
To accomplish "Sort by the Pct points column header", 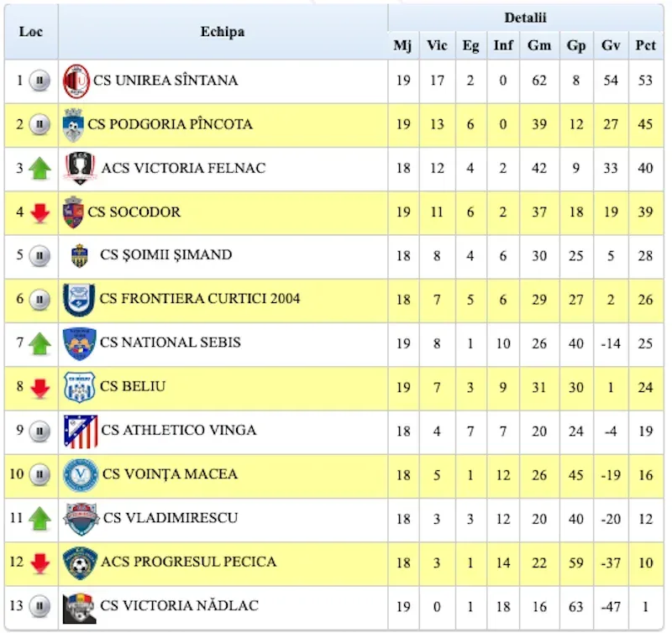I will pos(645,45).
